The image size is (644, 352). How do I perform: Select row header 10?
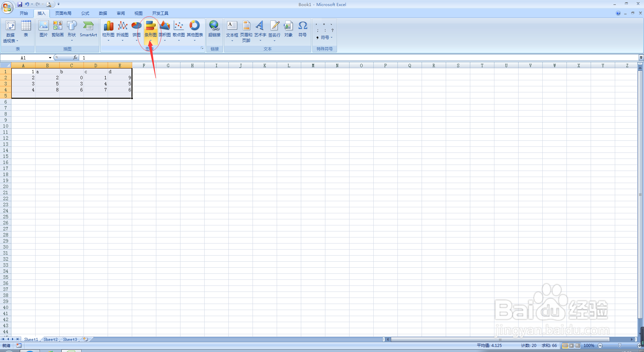pyautogui.click(x=6, y=126)
